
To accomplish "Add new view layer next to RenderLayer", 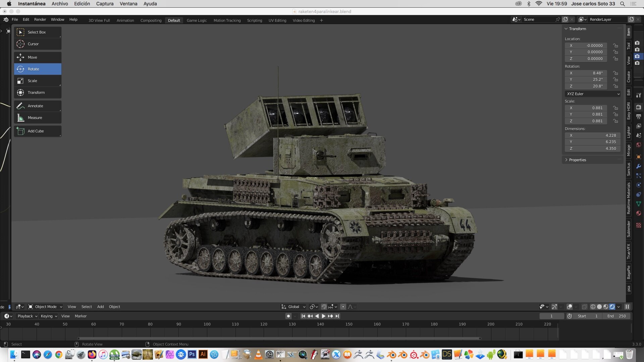I will point(631,19).
